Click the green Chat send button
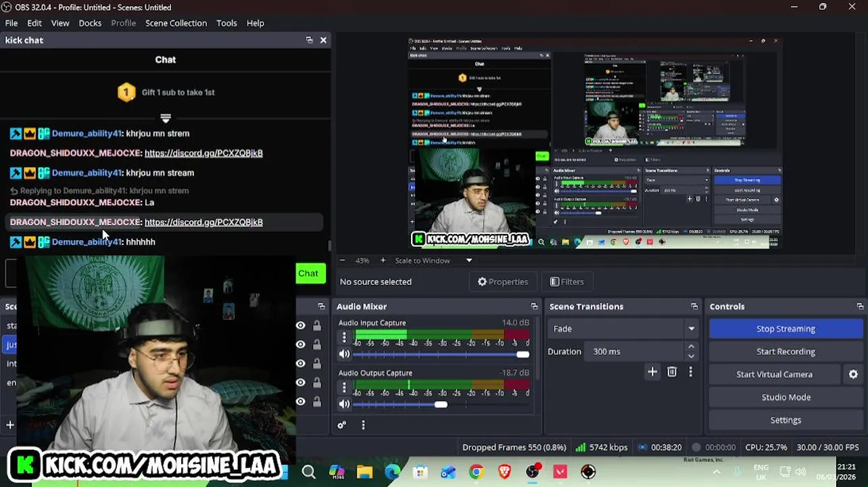The width and height of the screenshot is (868, 487). pyautogui.click(x=310, y=273)
